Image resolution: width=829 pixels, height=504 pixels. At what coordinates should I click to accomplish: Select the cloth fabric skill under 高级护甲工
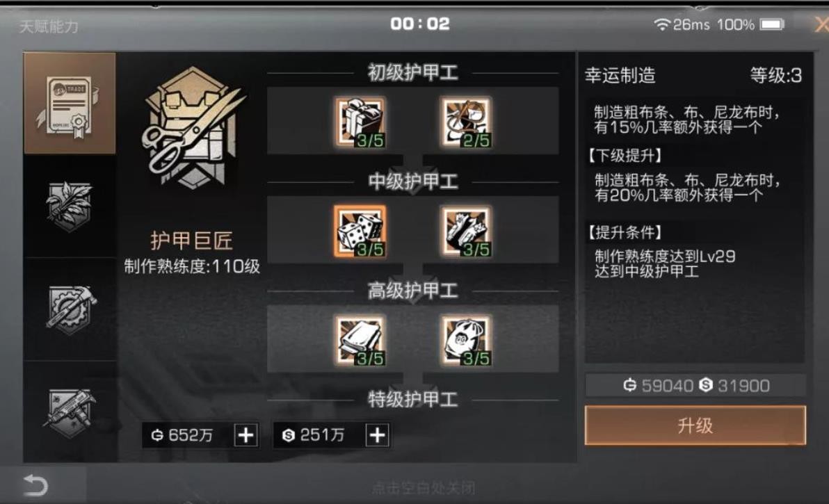[x=360, y=340]
